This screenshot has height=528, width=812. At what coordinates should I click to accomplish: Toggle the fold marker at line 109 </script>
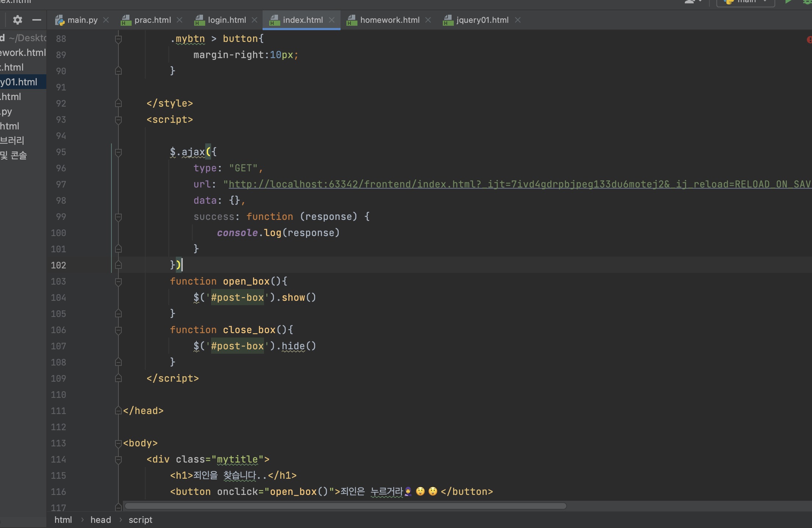pyautogui.click(x=118, y=378)
